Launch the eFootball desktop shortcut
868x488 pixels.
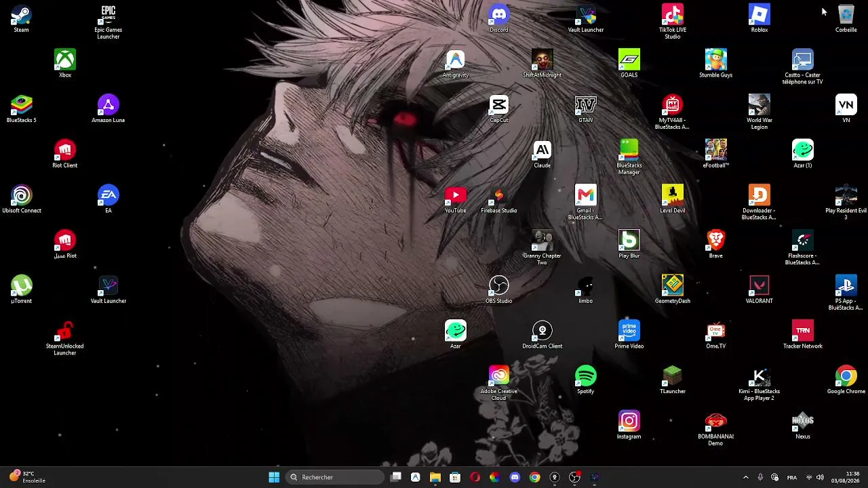click(x=716, y=155)
